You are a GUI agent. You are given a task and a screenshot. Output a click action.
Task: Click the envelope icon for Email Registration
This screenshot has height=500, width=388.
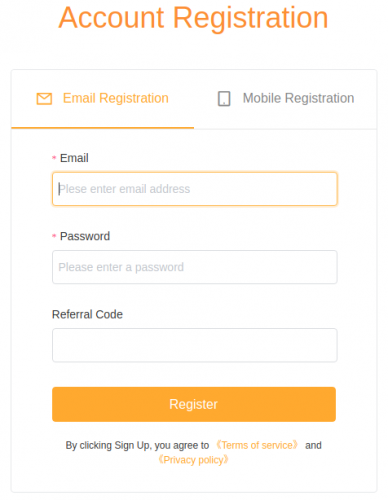pos(44,99)
